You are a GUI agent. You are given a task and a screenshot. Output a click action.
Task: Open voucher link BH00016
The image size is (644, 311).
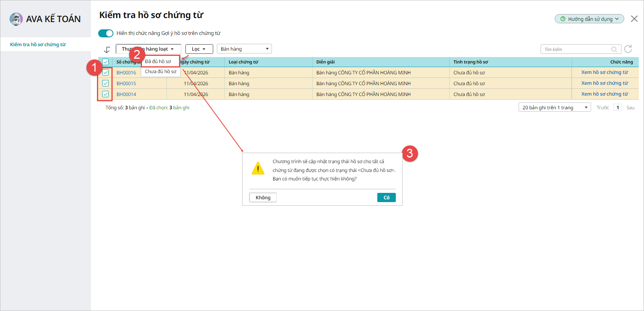(126, 73)
